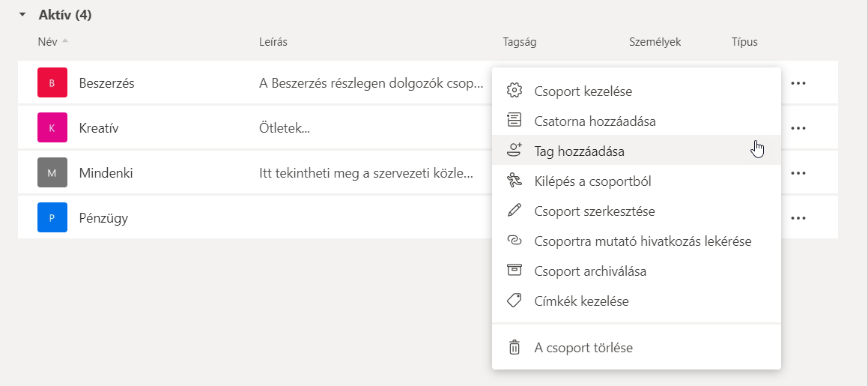Image resolution: width=868 pixels, height=386 pixels.
Task: Click the gear icon beside Csoport kezelése
Action: (514, 91)
